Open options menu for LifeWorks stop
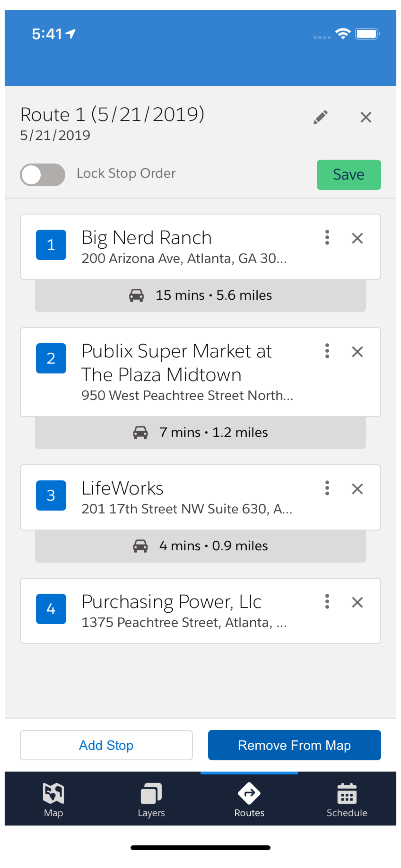Image resolution: width=401 pixels, height=868 pixels. pyautogui.click(x=326, y=488)
